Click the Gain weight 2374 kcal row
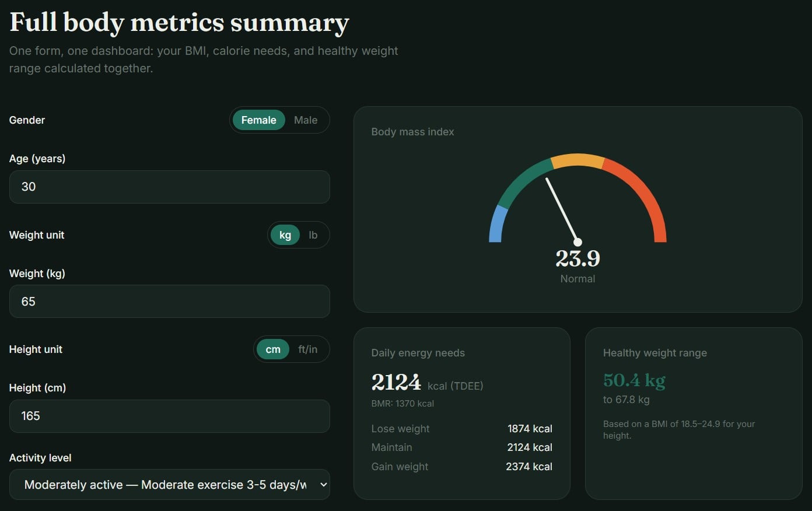The width and height of the screenshot is (812, 511). [x=461, y=467]
